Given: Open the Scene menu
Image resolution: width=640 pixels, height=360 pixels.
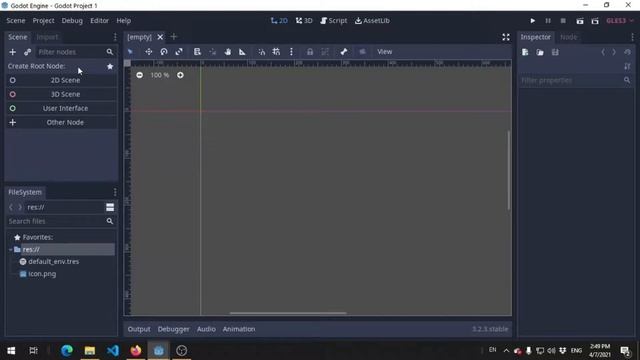Looking at the screenshot, I should pos(16,20).
